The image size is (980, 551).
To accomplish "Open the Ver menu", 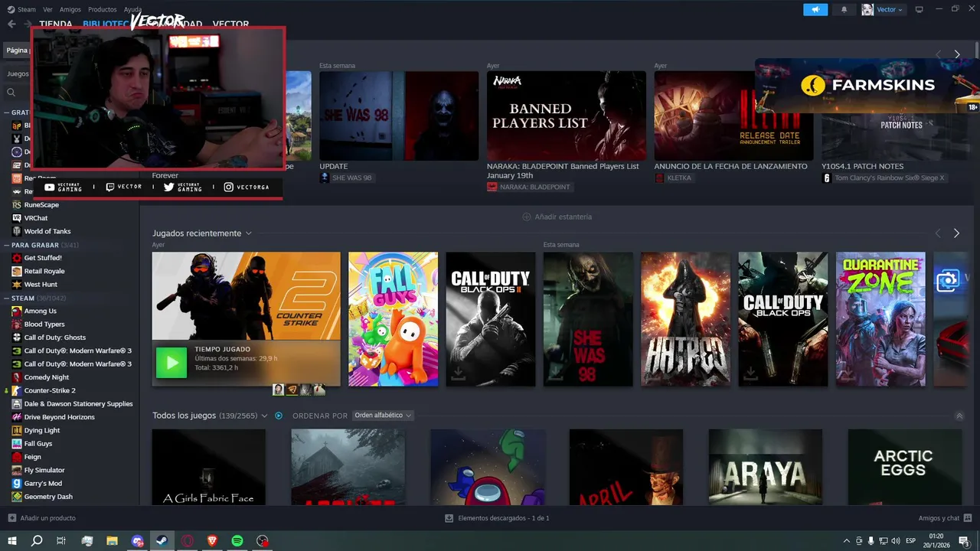I will [x=48, y=9].
